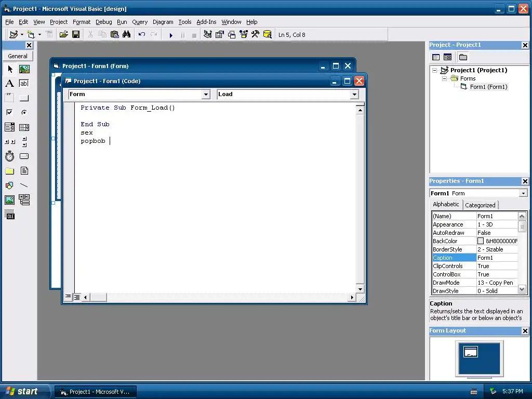
Task: Open Add Standard EXE Project dropdown arrow
Action: click(22, 34)
